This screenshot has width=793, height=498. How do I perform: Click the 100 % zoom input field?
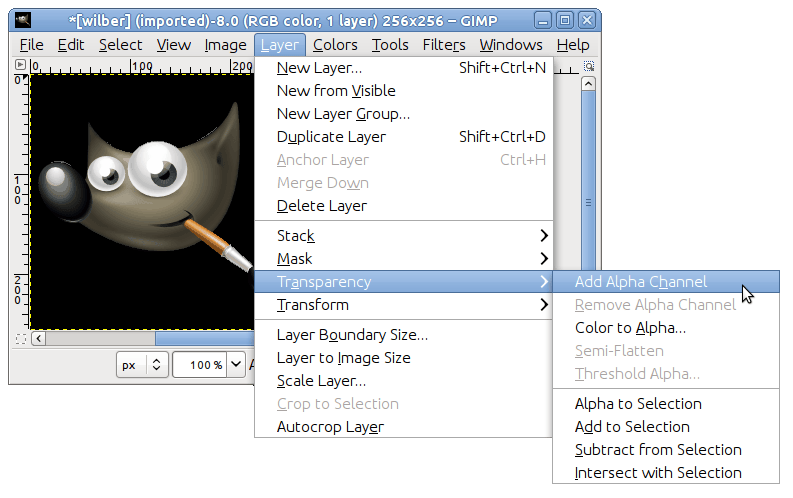point(201,365)
